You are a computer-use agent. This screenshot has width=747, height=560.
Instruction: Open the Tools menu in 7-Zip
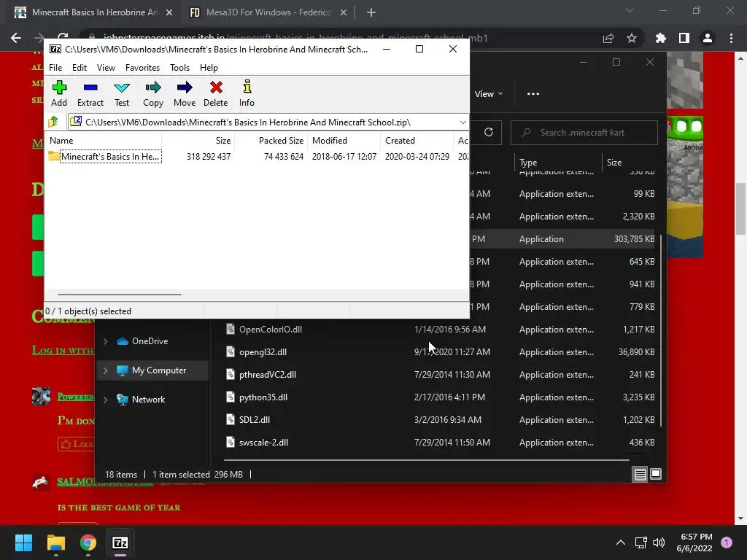click(179, 68)
